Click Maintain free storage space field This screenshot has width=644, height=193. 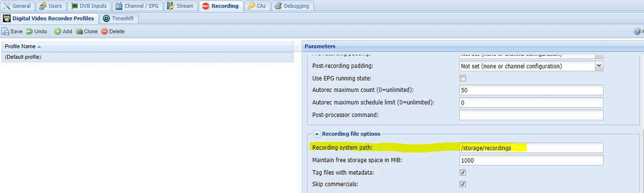coord(531,160)
